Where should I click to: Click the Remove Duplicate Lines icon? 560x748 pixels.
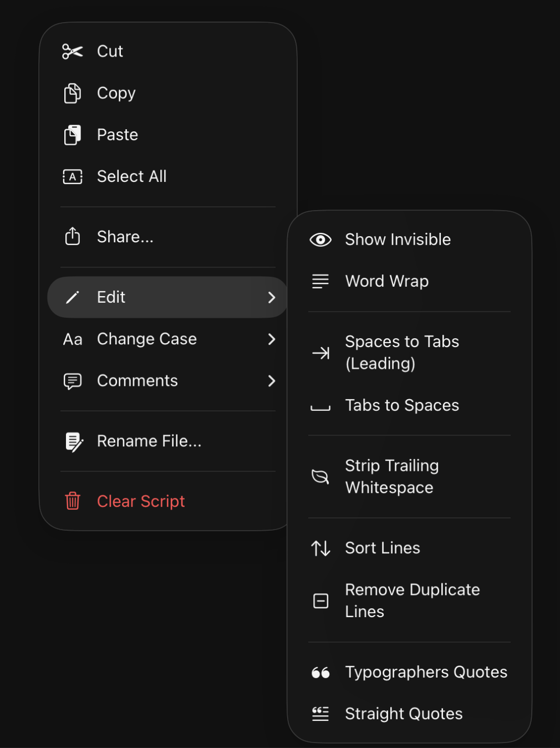[321, 601]
